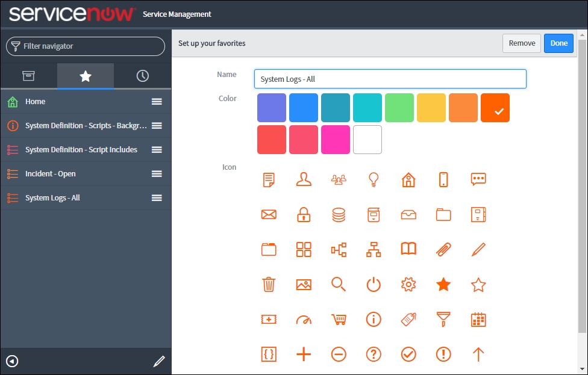Select the document icon
This screenshot has width=588, height=375.
pyautogui.click(x=269, y=179)
